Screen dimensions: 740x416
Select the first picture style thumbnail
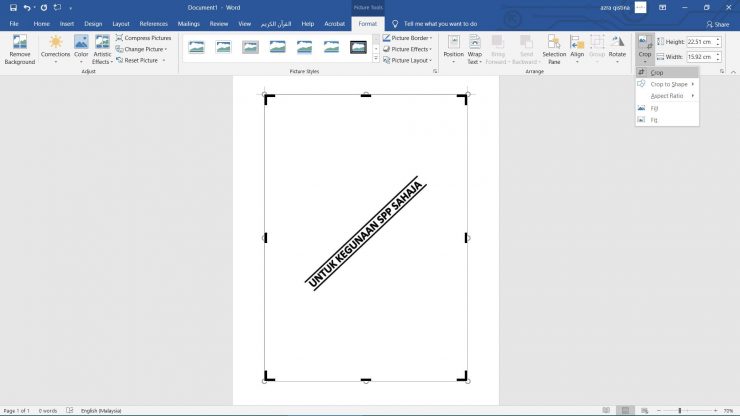(x=196, y=47)
